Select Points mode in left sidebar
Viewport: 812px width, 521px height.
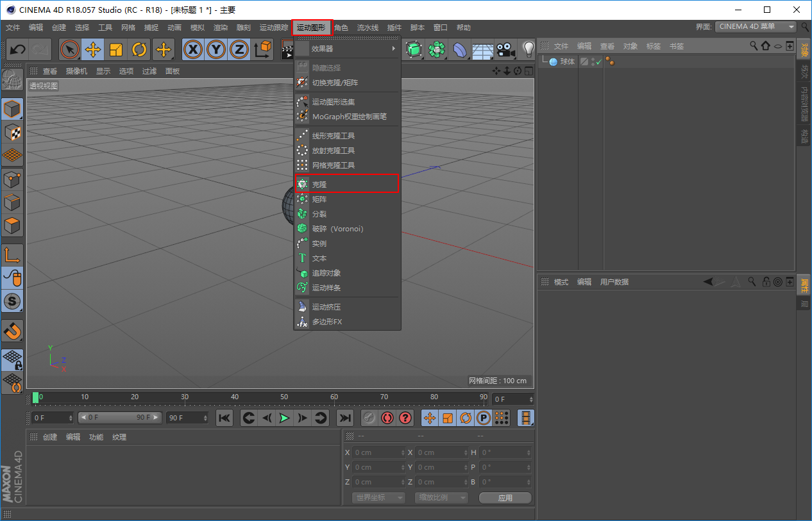point(12,180)
